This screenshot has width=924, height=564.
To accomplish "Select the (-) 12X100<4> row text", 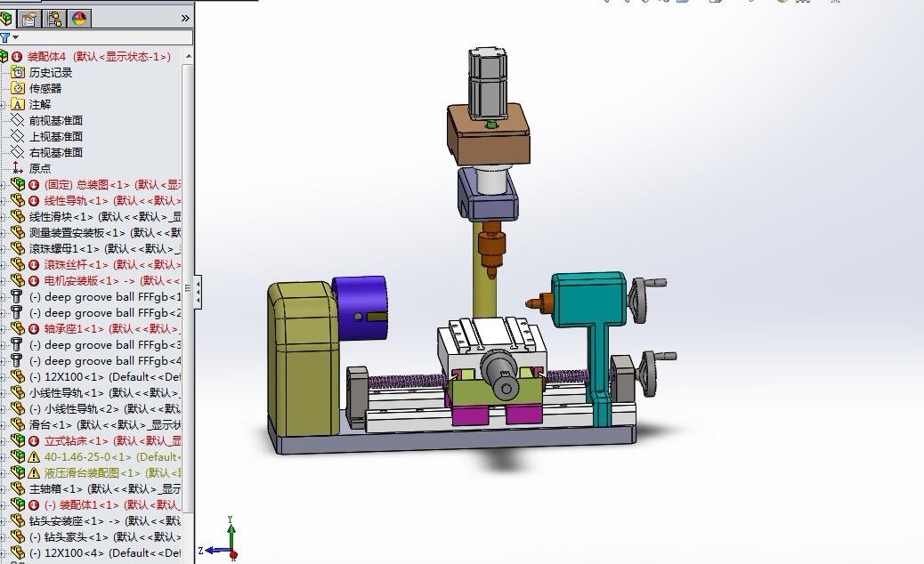I will pyautogui.click(x=105, y=552).
